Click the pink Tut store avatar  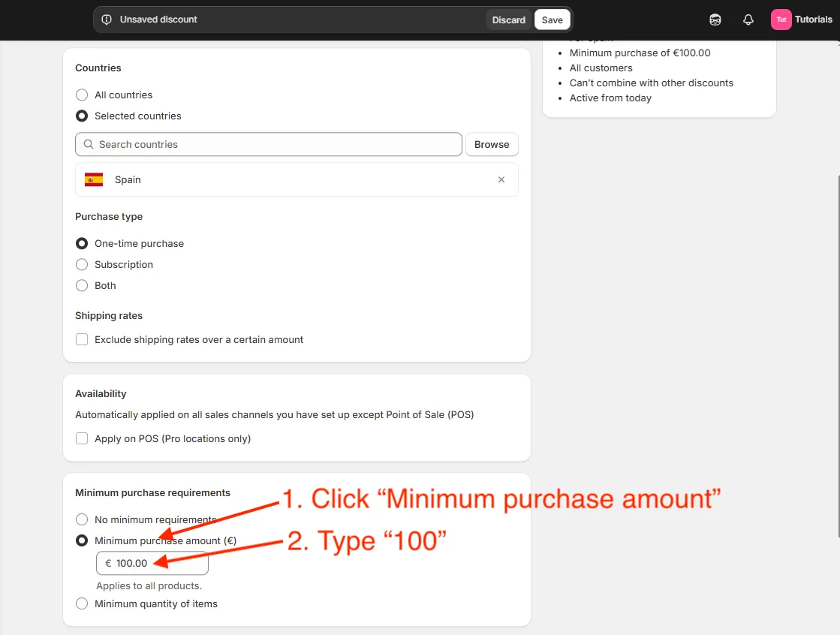[x=781, y=20]
